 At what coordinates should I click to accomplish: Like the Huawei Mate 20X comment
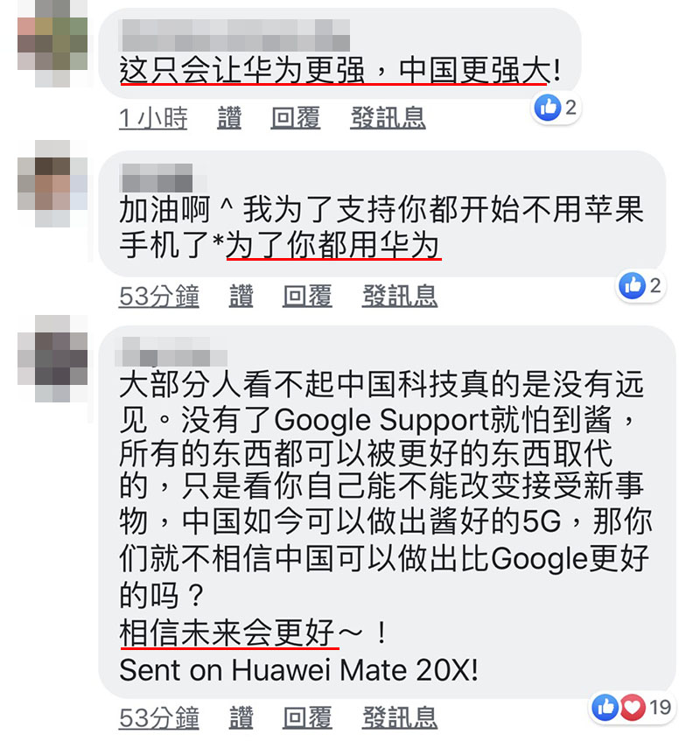point(241,718)
